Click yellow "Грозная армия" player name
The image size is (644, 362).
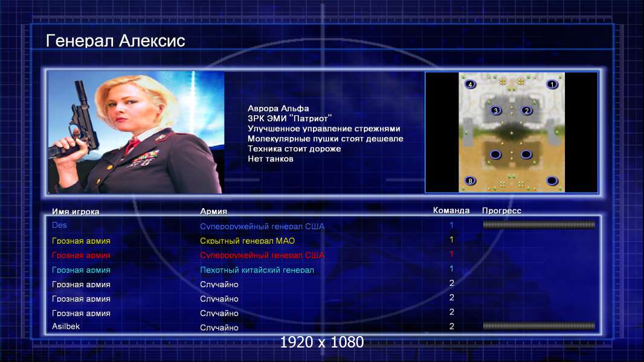pos(81,241)
